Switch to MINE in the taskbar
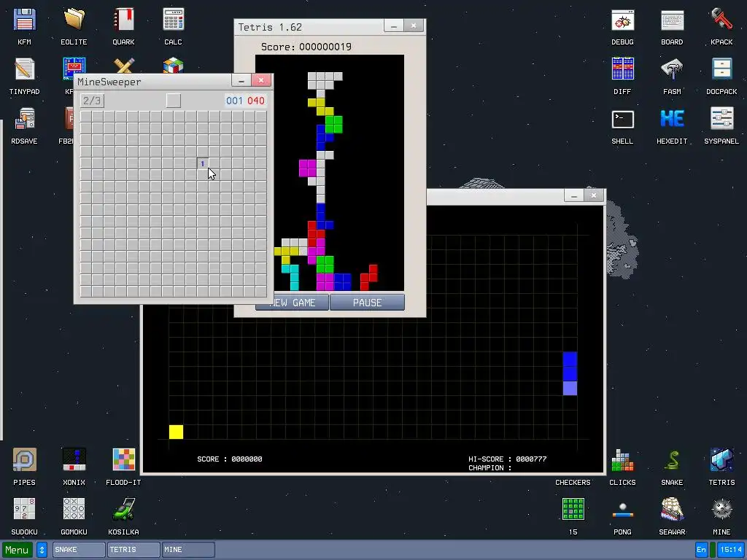This screenshot has width=747, height=560. (188, 550)
